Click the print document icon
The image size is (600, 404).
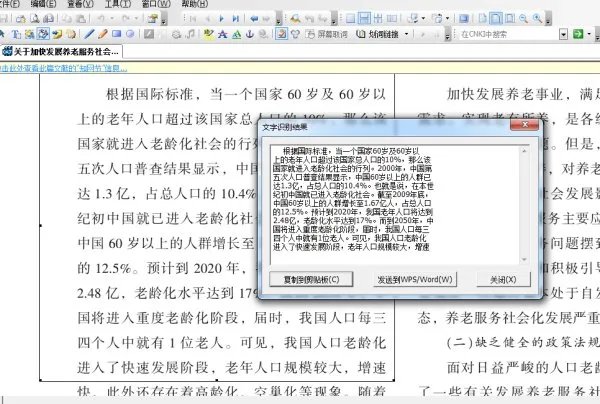49,18
